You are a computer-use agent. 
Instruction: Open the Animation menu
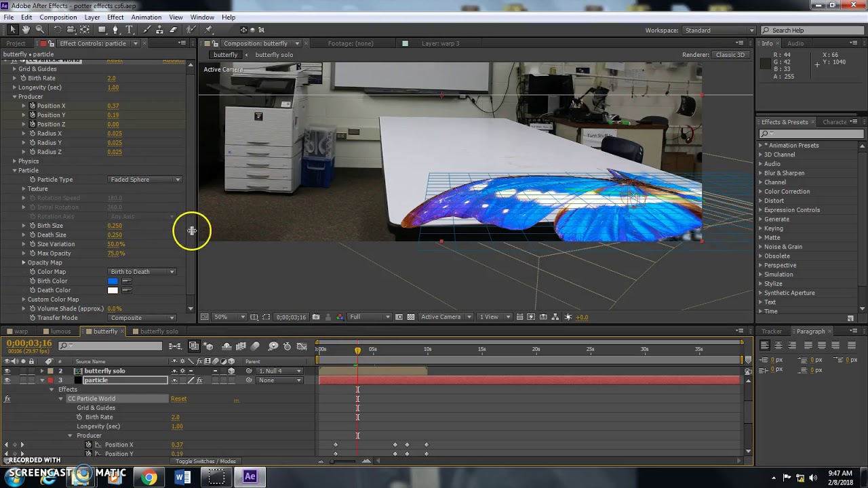pos(146,17)
